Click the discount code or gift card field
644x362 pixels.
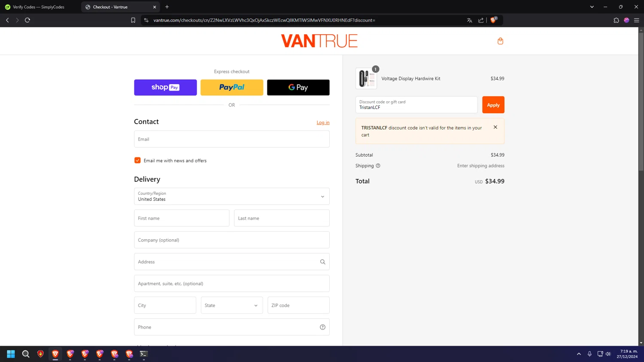click(x=416, y=105)
